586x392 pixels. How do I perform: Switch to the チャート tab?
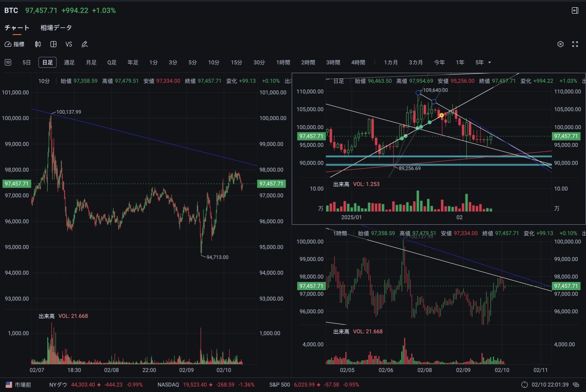(x=17, y=28)
